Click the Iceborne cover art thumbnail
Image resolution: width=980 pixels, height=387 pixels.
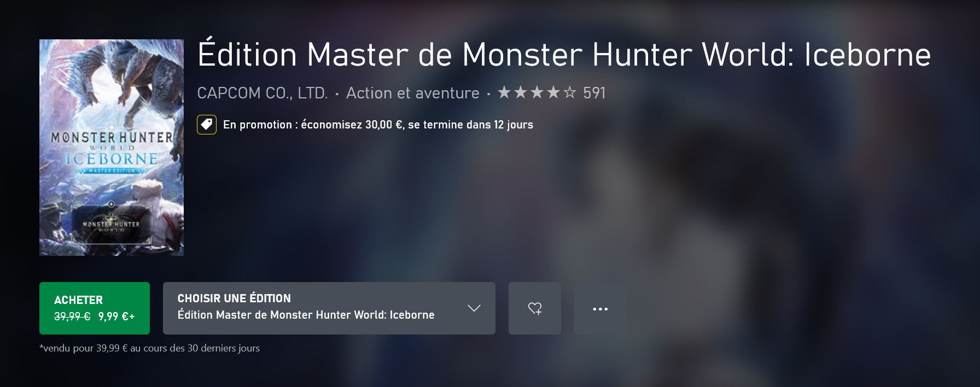(112, 148)
